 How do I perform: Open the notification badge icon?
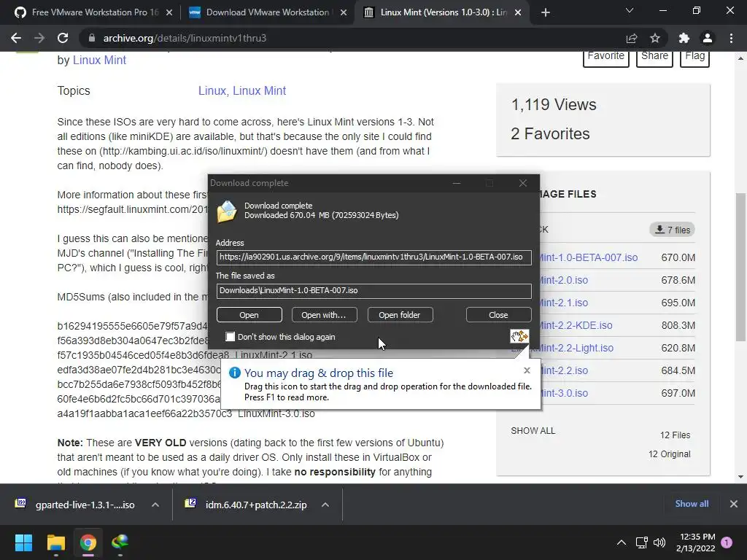(727, 542)
